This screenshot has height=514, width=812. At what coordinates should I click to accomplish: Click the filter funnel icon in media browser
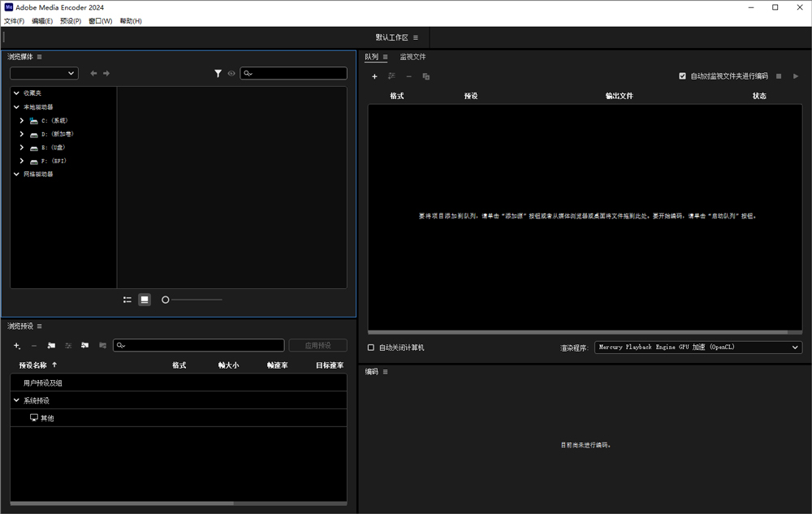tap(218, 73)
